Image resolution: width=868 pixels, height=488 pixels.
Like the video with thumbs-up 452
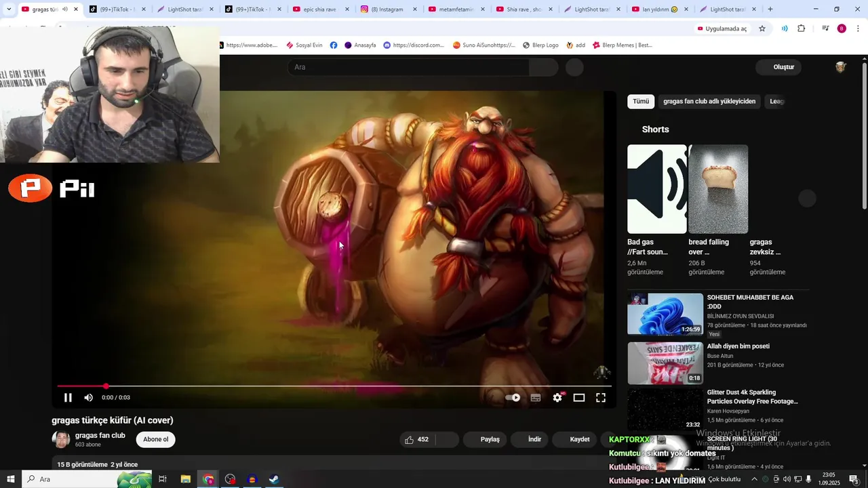pyautogui.click(x=417, y=439)
